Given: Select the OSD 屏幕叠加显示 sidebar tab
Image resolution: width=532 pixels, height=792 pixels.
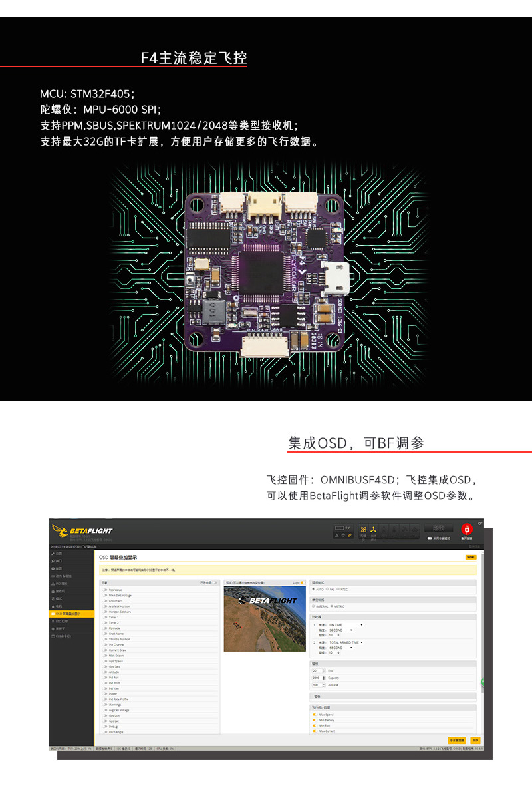Looking at the screenshot, I should click(68, 614).
